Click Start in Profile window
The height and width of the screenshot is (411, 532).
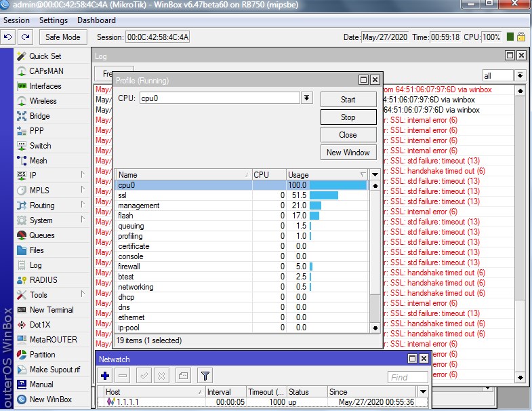[x=348, y=100]
